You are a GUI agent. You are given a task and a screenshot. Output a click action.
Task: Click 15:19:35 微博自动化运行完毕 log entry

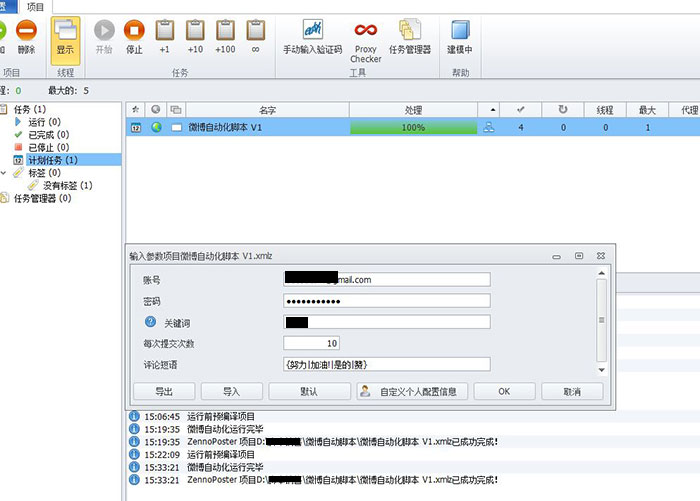(x=204, y=429)
